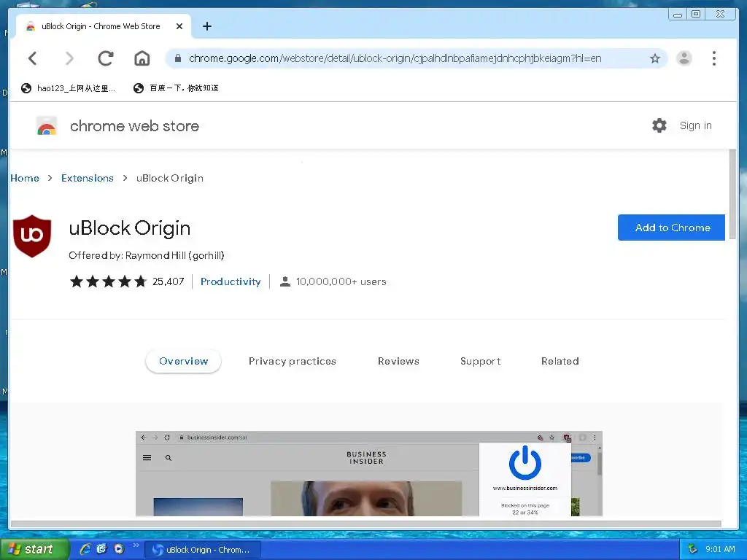Viewport: 747px width, 560px height.
Task: Click the extension preview screenshot
Action: coord(368,473)
